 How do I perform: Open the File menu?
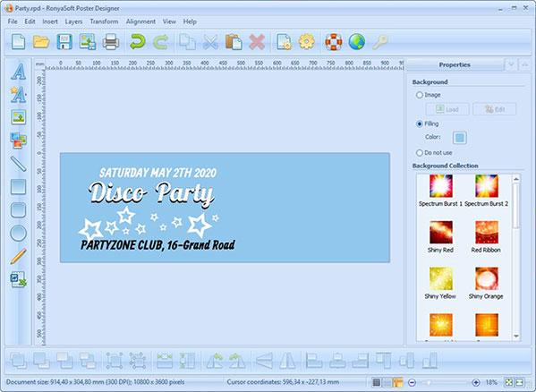(13, 21)
